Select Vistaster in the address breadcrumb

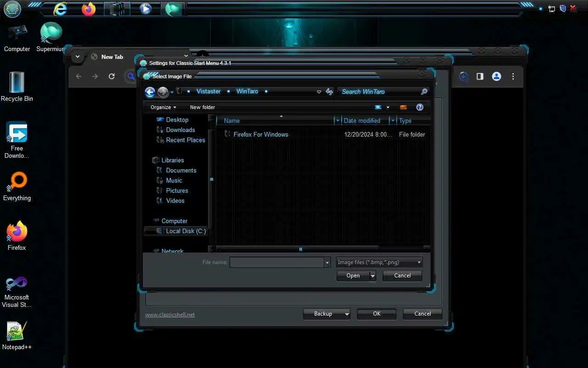209,92
